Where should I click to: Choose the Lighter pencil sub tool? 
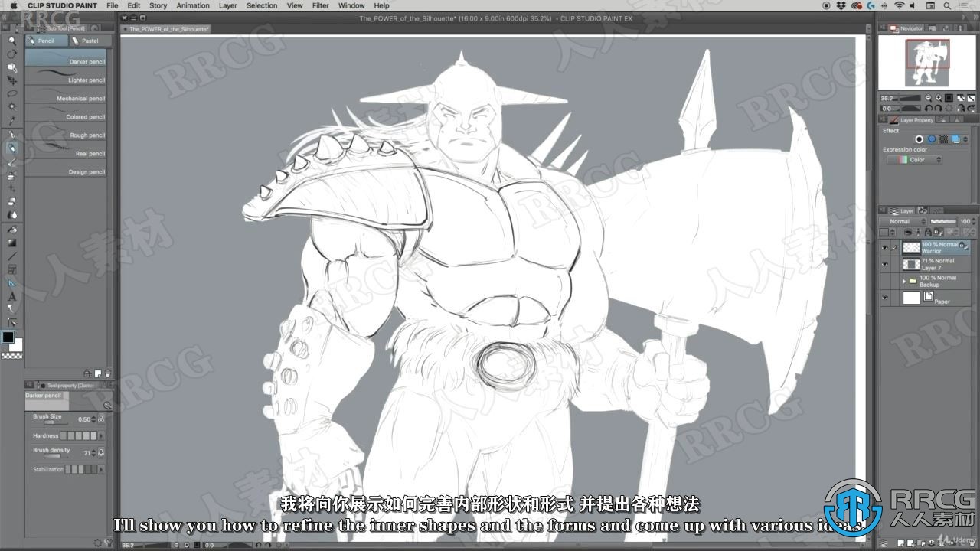click(67, 77)
